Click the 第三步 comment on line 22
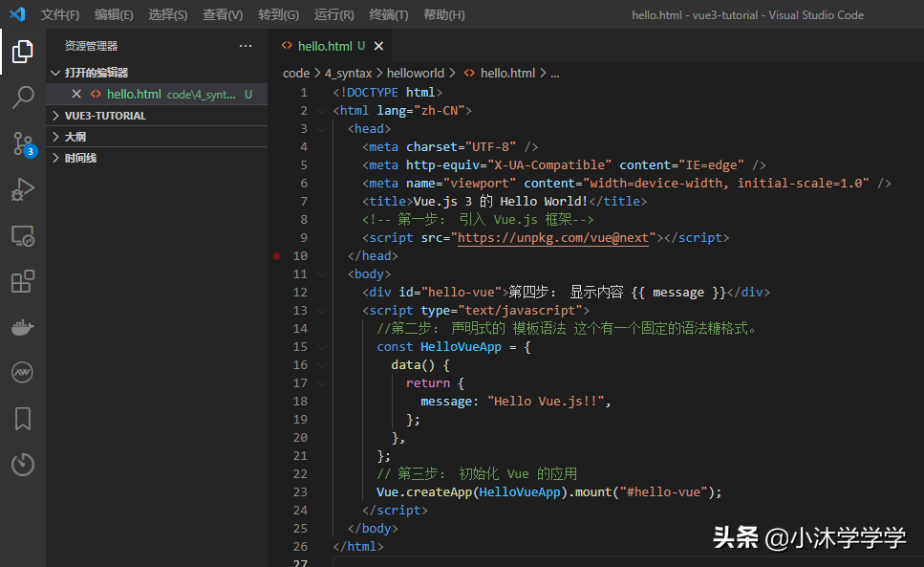This screenshot has width=924, height=567. [x=478, y=474]
